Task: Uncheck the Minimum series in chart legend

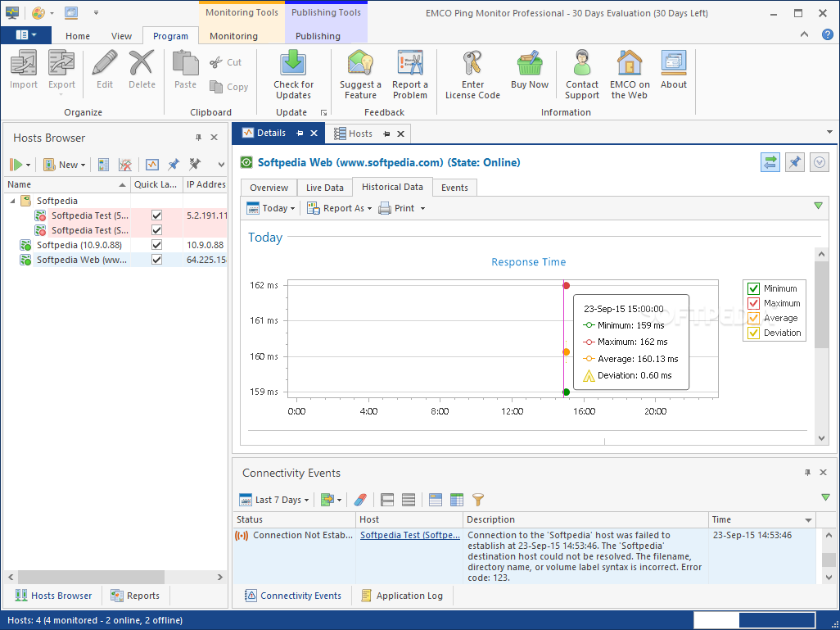Action: pos(753,288)
